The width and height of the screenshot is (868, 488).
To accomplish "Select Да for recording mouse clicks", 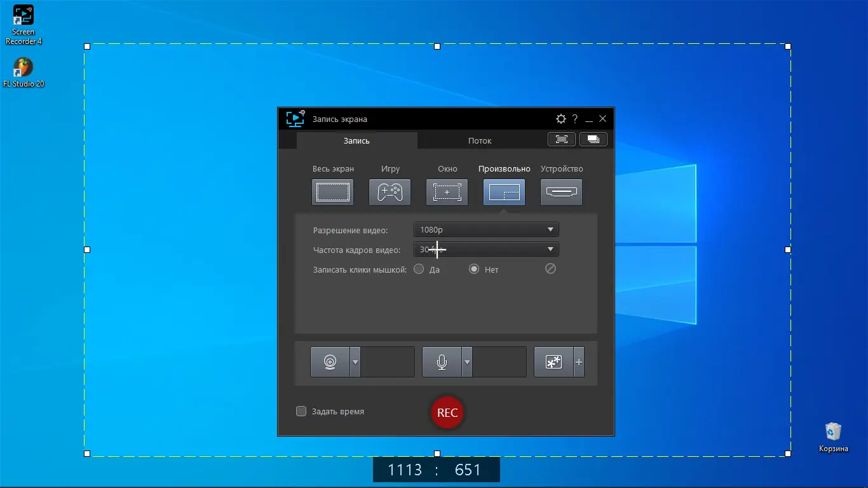I will [x=419, y=269].
